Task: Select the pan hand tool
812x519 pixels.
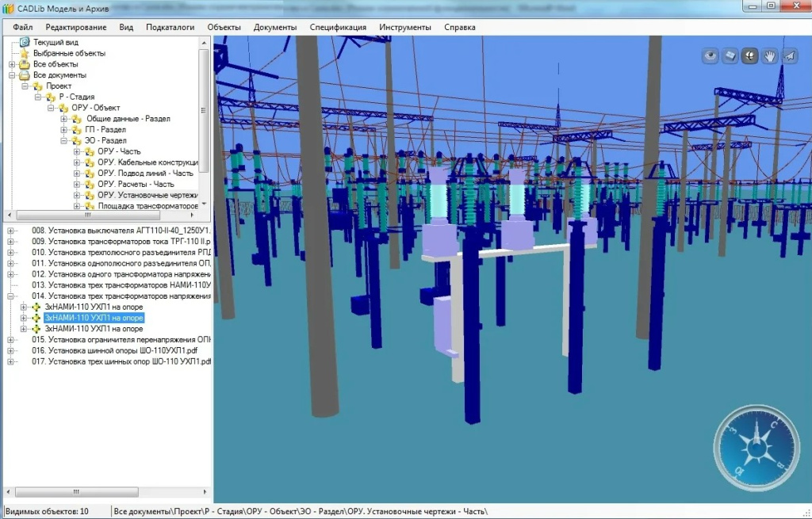Action: point(769,55)
